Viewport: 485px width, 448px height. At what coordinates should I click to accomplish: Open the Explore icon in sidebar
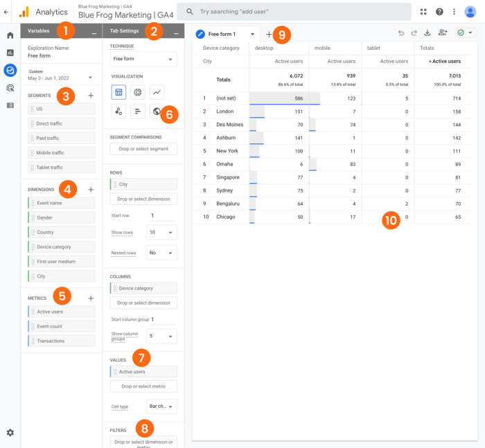10,70
